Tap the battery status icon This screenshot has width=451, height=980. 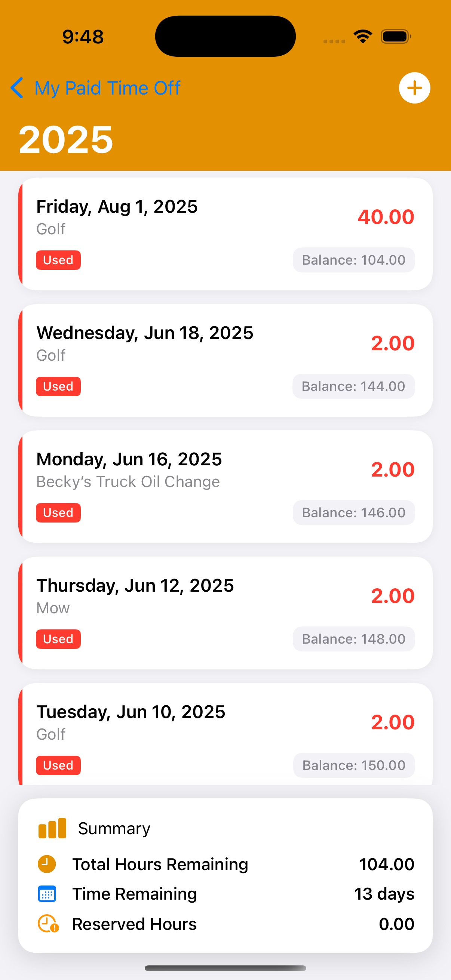(x=395, y=37)
